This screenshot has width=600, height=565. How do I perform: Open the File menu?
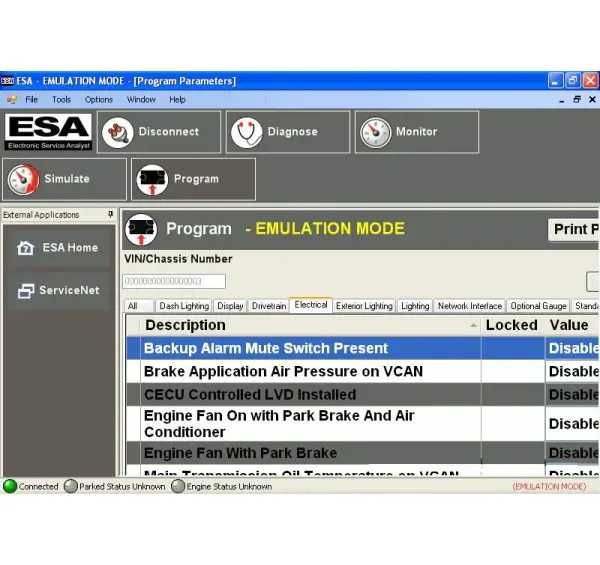(x=31, y=99)
